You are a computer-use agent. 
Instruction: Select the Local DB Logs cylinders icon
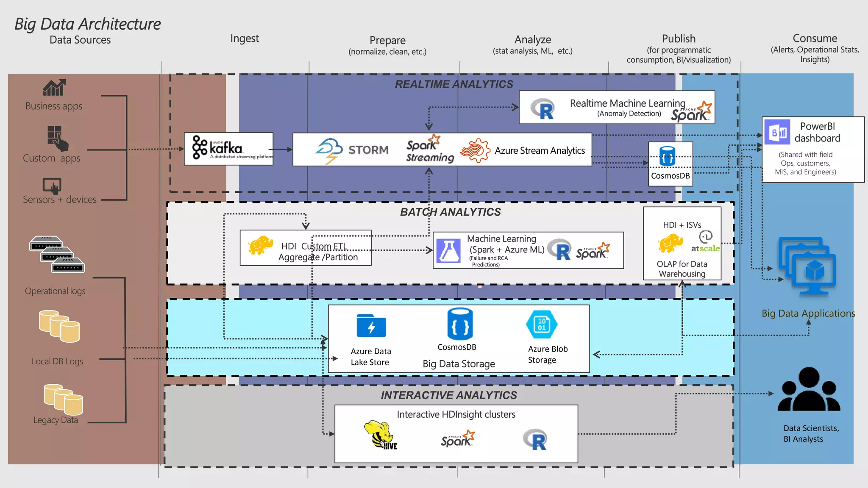[59, 326]
